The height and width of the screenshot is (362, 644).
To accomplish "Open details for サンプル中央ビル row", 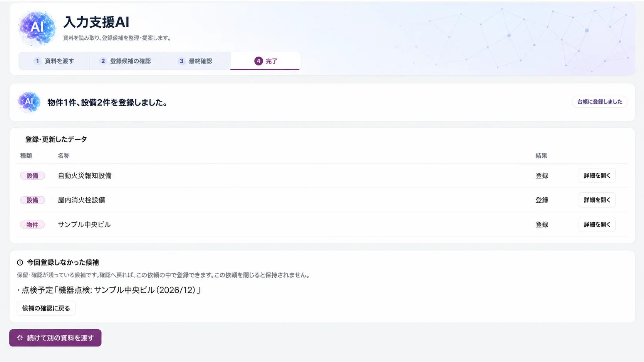I will (x=597, y=225).
